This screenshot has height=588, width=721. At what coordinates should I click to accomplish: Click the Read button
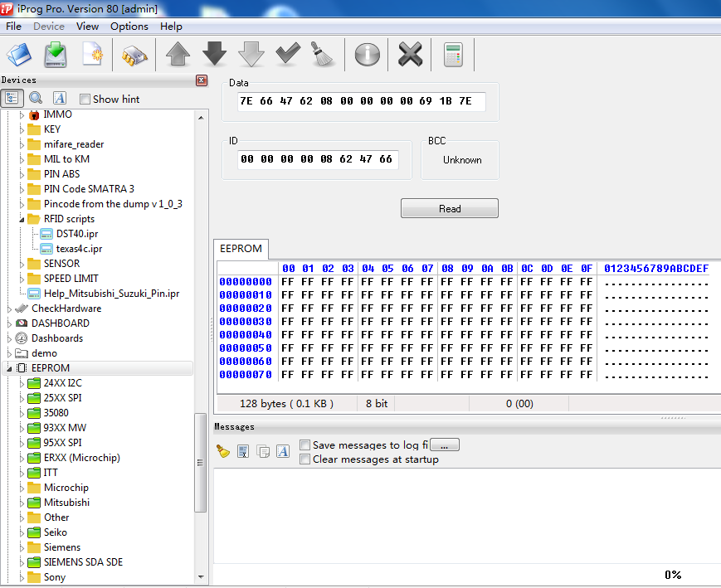pos(449,209)
